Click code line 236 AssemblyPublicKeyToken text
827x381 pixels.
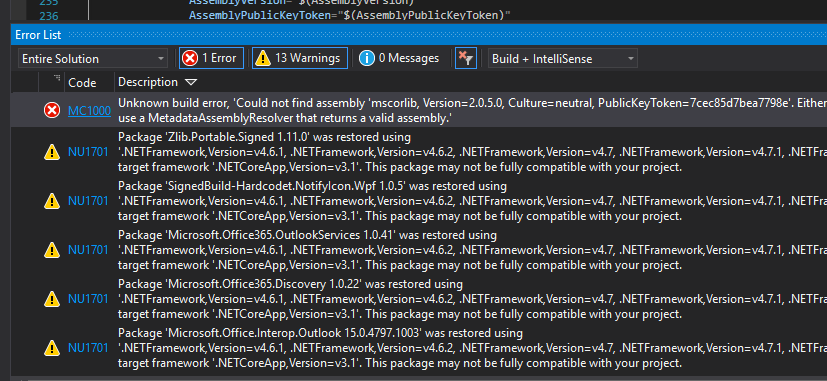coord(350,15)
